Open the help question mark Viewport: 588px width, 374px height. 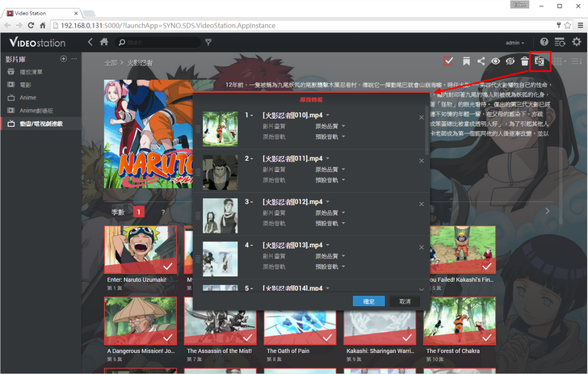point(544,42)
